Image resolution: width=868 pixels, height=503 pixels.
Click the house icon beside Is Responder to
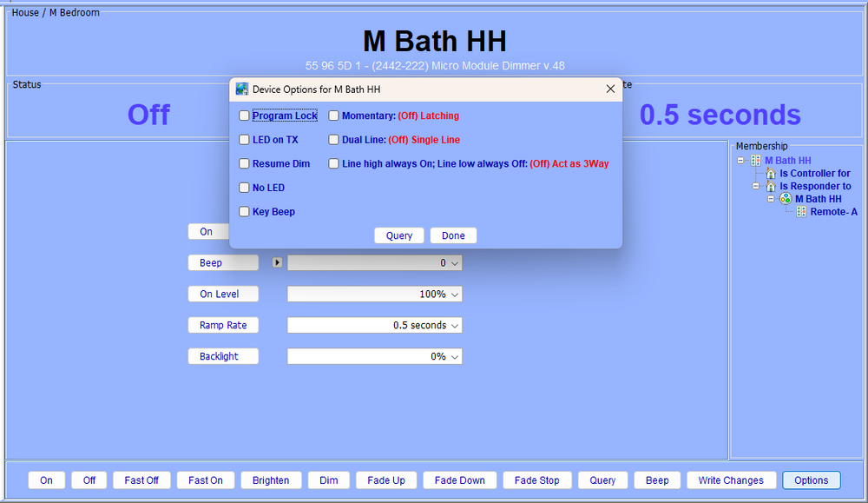[x=771, y=186]
